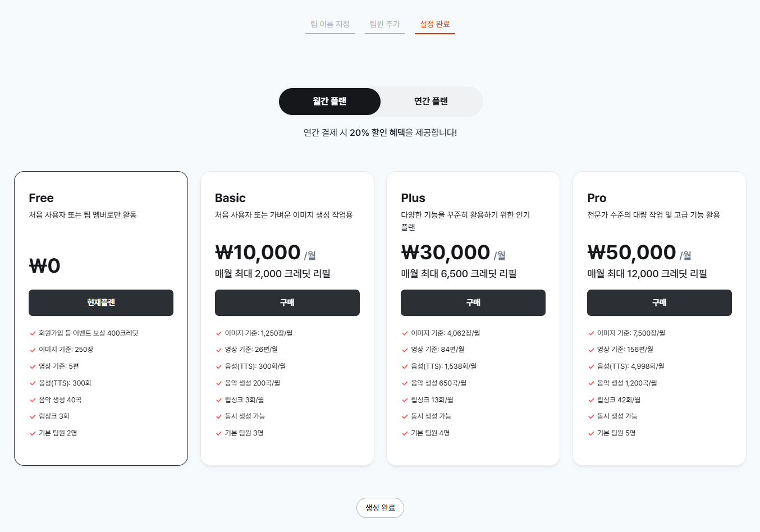Click checkmark next to 음악 생성 650곡/월
The image size is (760, 532).
405,383
